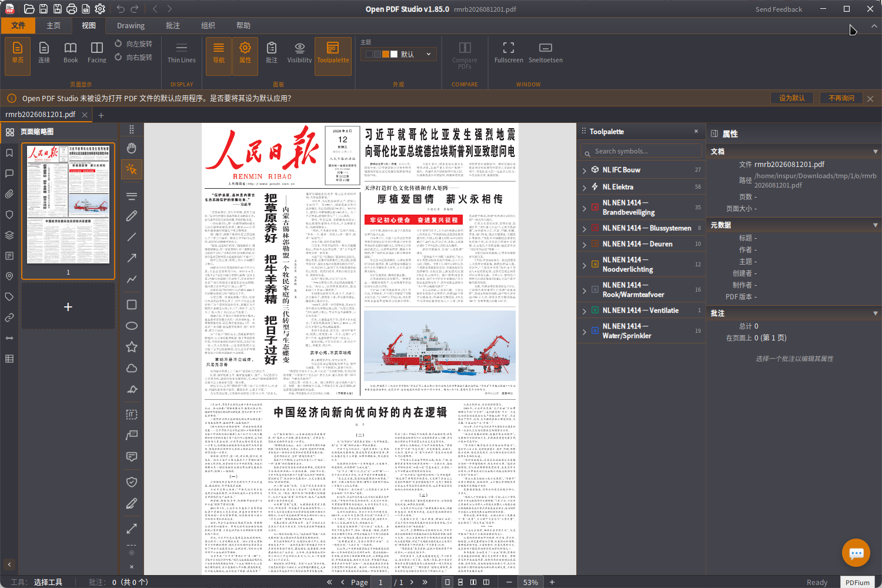Viewport: 882px width, 588px height.
Task: Switch to the Drawing ribbon tab
Action: (x=131, y=25)
